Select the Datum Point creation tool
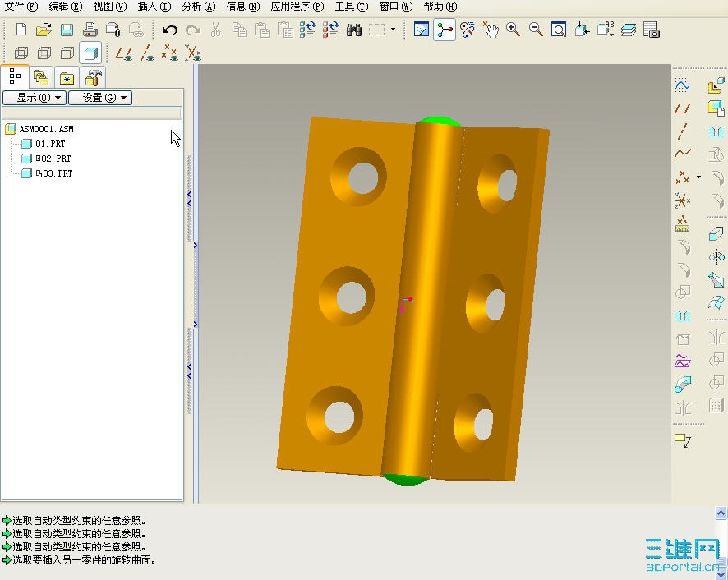728x580 pixels. coord(682,177)
